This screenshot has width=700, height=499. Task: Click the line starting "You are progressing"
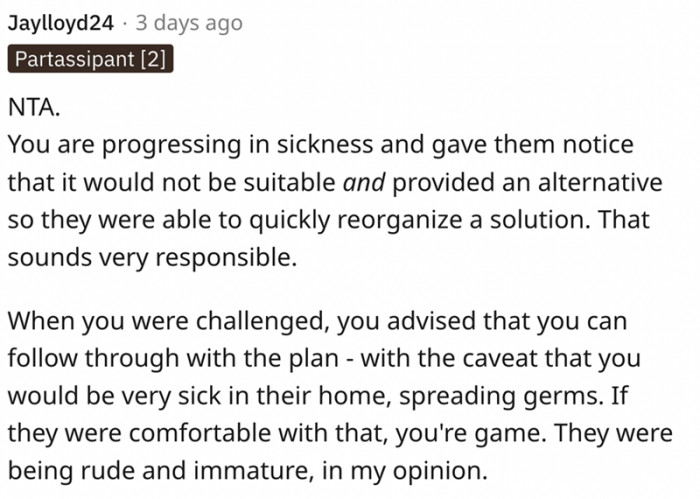[320, 145]
